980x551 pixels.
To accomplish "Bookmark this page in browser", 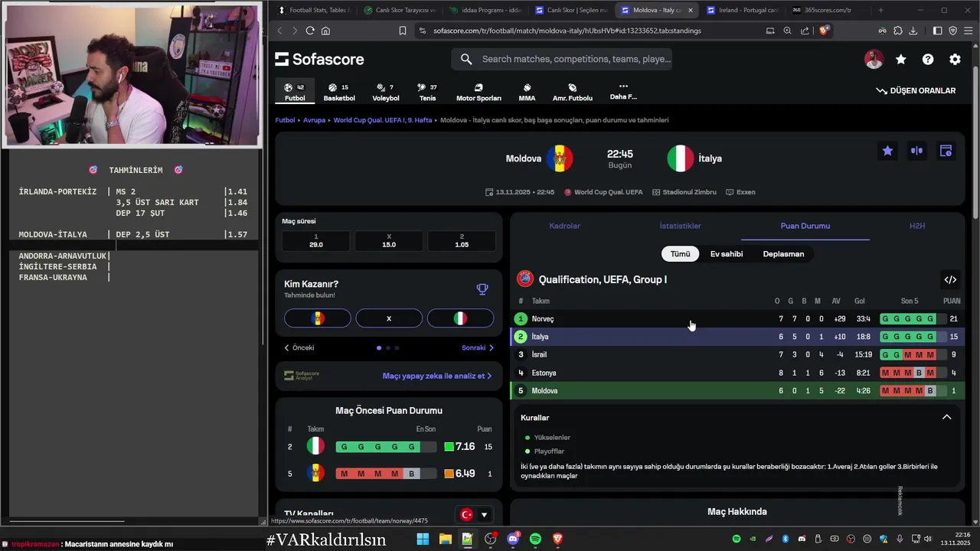I will tap(403, 31).
